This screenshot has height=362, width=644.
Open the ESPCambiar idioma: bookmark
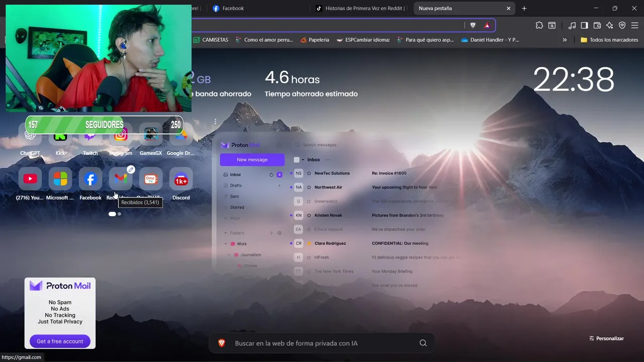click(363, 40)
